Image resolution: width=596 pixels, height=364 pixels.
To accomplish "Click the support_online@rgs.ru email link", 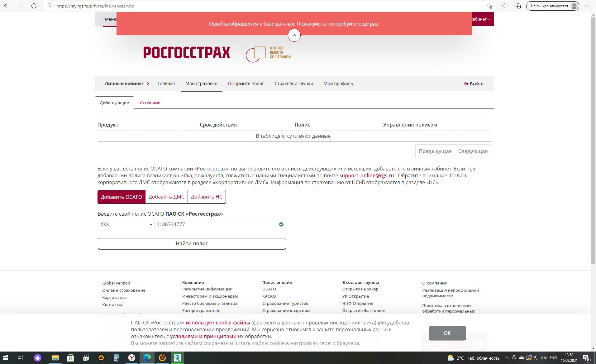I will (366, 175).
